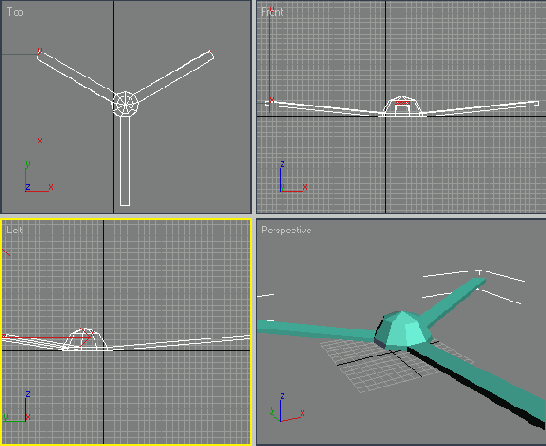
Task: Open the Perspective viewport label menu
Action: pos(286,230)
